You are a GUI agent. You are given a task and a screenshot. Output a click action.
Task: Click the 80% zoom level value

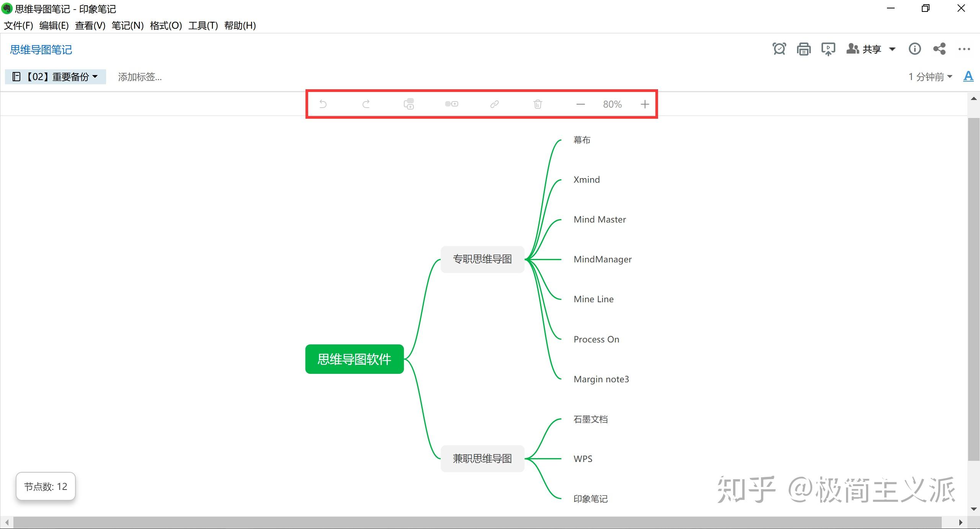click(x=612, y=104)
